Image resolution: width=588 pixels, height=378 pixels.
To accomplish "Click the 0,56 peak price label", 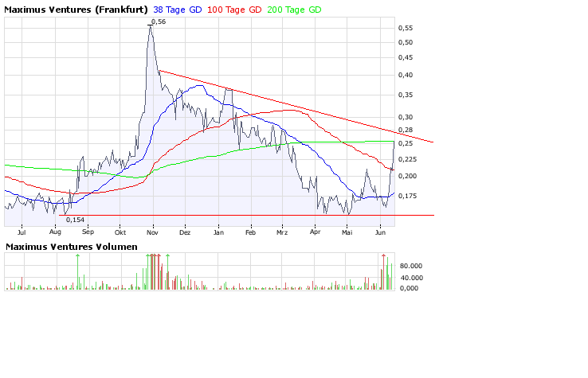I will [158, 21].
